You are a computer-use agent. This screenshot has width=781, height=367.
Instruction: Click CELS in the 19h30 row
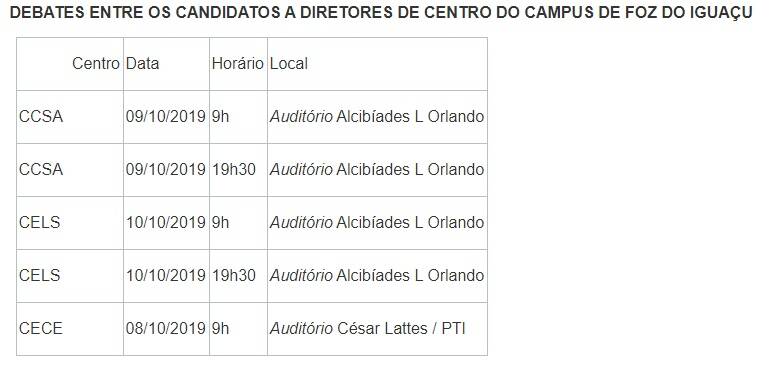coord(39,275)
